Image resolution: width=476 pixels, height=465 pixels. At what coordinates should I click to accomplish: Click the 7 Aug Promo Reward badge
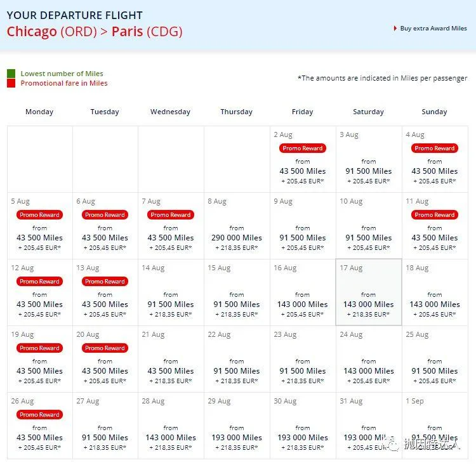point(171,215)
